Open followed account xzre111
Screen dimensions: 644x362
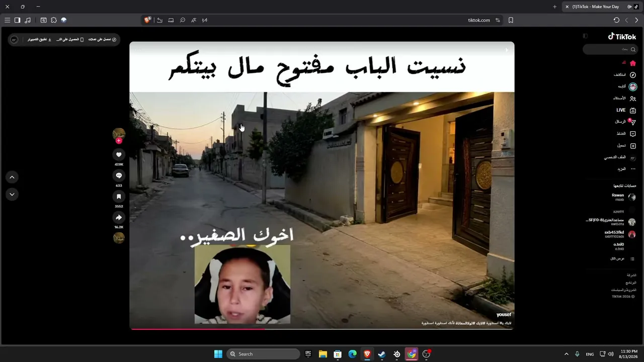coord(624,211)
